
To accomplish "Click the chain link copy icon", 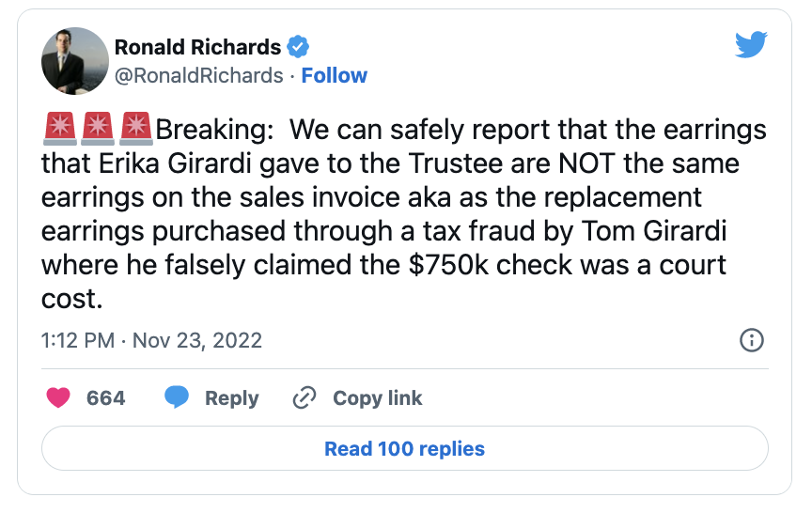I will point(304,397).
